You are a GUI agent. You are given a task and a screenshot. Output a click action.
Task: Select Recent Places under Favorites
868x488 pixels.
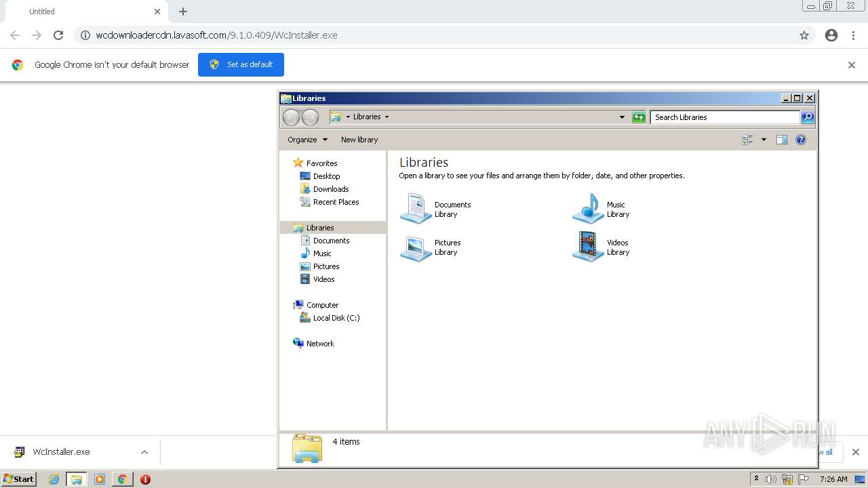[x=330, y=202]
